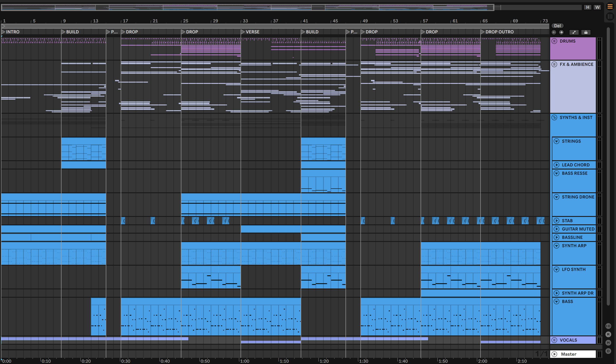The width and height of the screenshot is (616, 364).
Task: Switch to Session view using the vertical bars selector
Action: pyautogui.click(x=610, y=16)
